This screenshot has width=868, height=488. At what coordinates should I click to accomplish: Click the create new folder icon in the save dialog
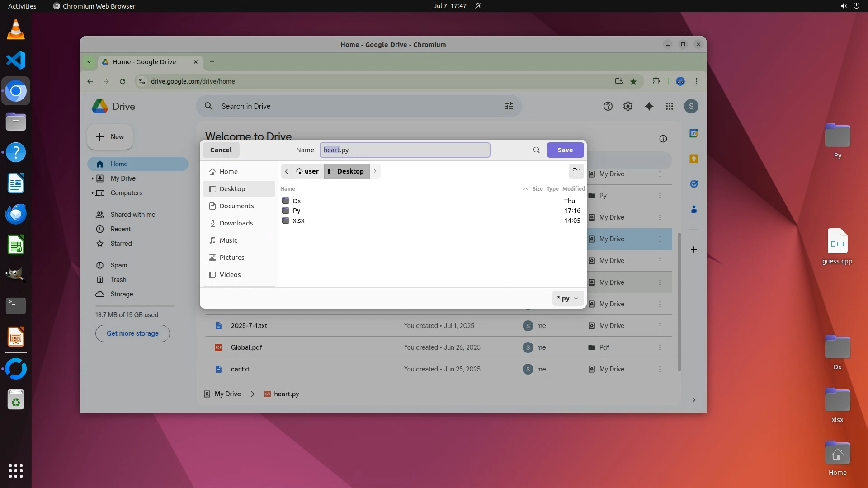pyautogui.click(x=576, y=171)
